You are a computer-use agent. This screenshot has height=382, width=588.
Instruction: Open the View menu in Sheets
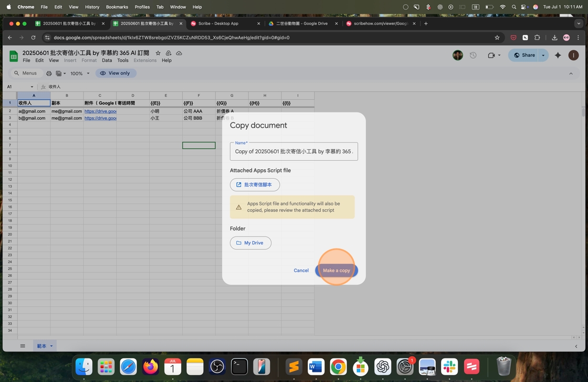tap(54, 60)
